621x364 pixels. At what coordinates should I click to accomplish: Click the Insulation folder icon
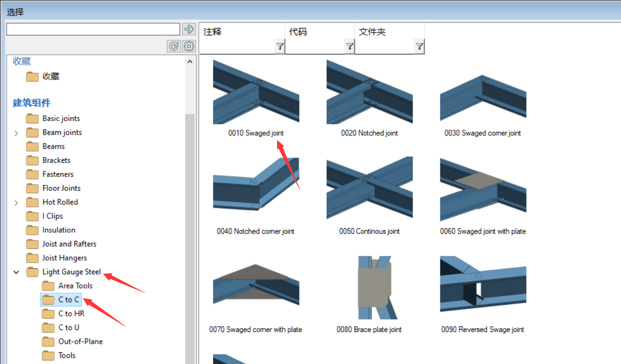(x=32, y=230)
